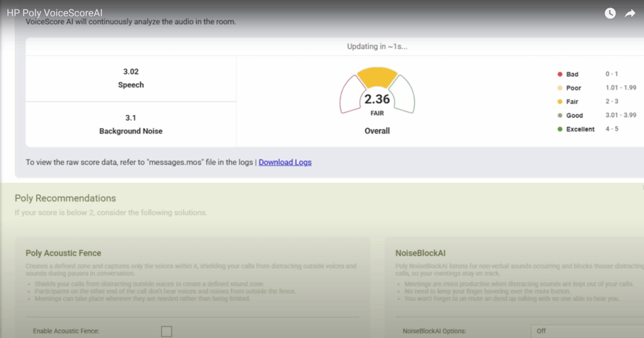Click the HP Poly VoiceScoreAI video title

click(x=55, y=13)
